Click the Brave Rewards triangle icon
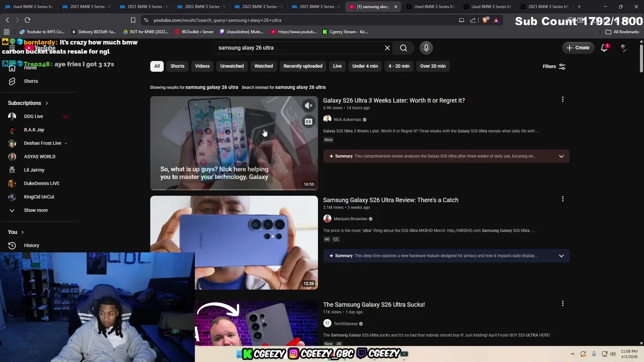Screen dimensions: 644x362 [x=496, y=20]
